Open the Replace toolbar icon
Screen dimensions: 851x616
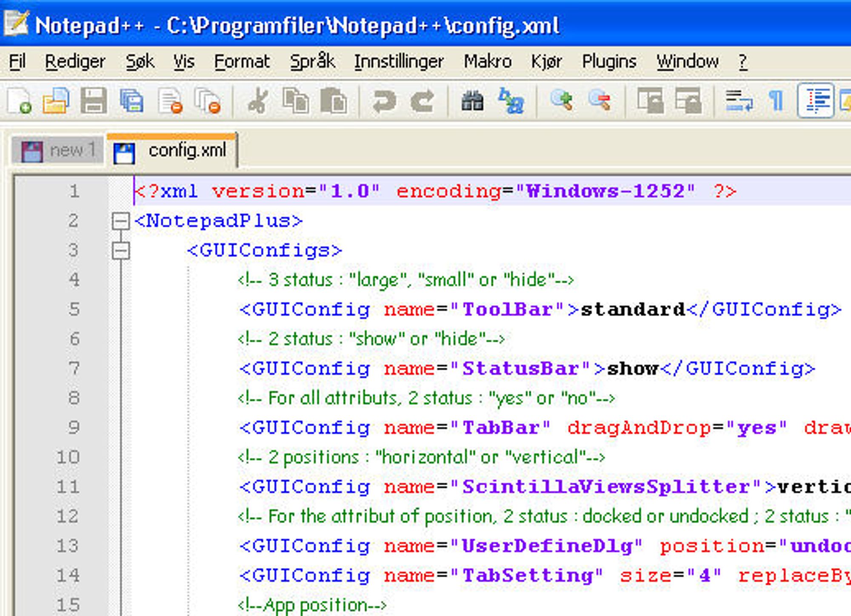click(511, 100)
